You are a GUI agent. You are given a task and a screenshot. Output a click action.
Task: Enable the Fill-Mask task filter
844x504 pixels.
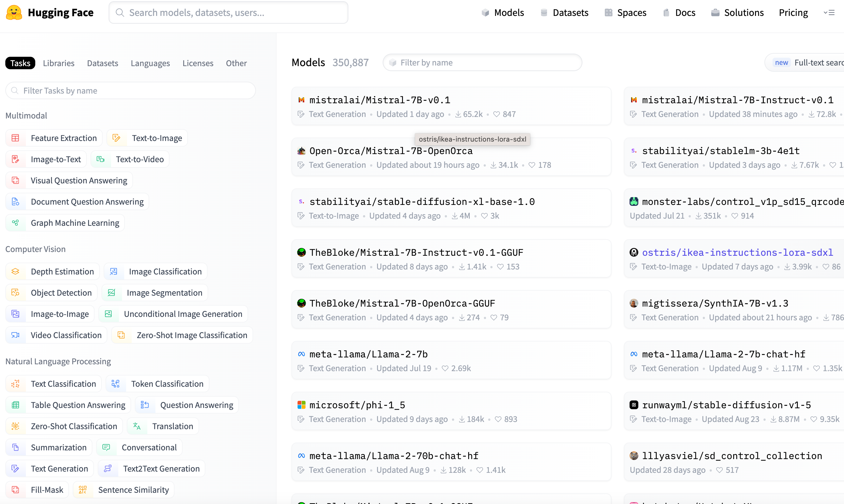pos(47,490)
